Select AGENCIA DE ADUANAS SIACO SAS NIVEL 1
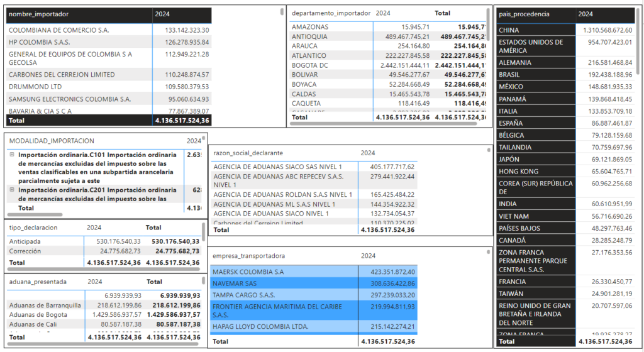This screenshot has height=352, width=644. tap(314, 167)
